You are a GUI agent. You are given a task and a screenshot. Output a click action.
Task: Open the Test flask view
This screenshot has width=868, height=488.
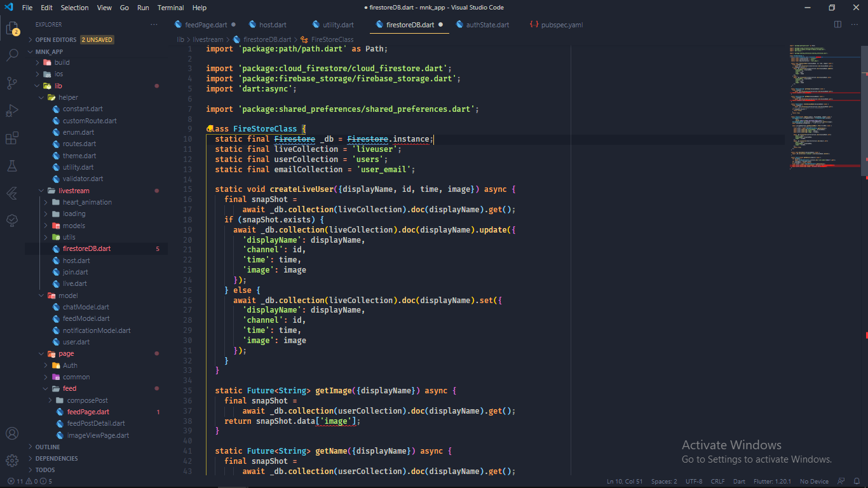[x=12, y=165]
